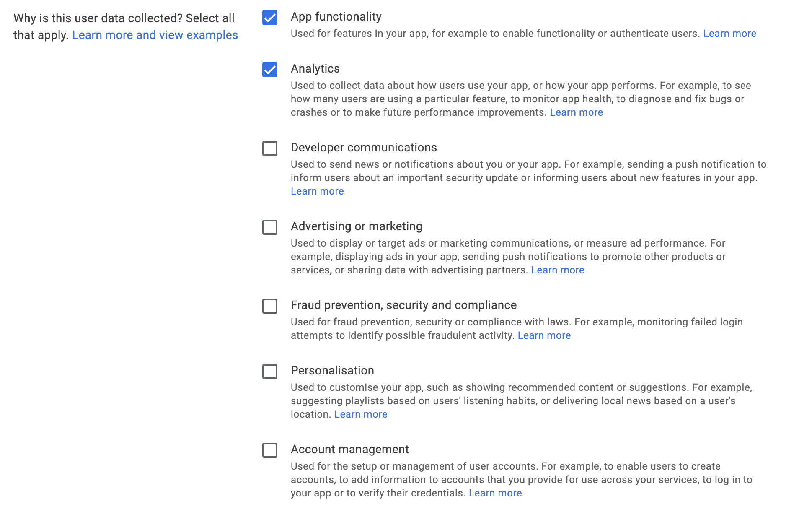Tick the Advertising or marketing checkbox
The width and height of the screenshot is (812, 525).
(x=270, y=227)
